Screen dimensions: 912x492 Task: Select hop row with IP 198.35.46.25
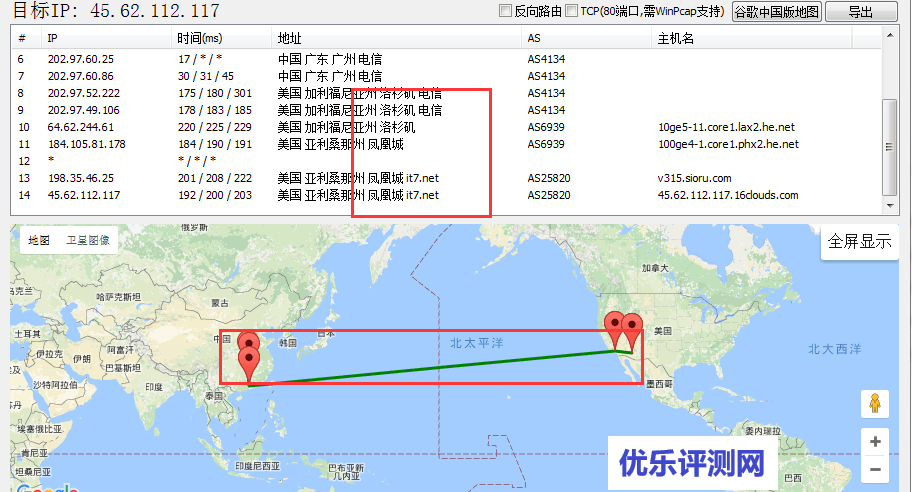point(446,178)
